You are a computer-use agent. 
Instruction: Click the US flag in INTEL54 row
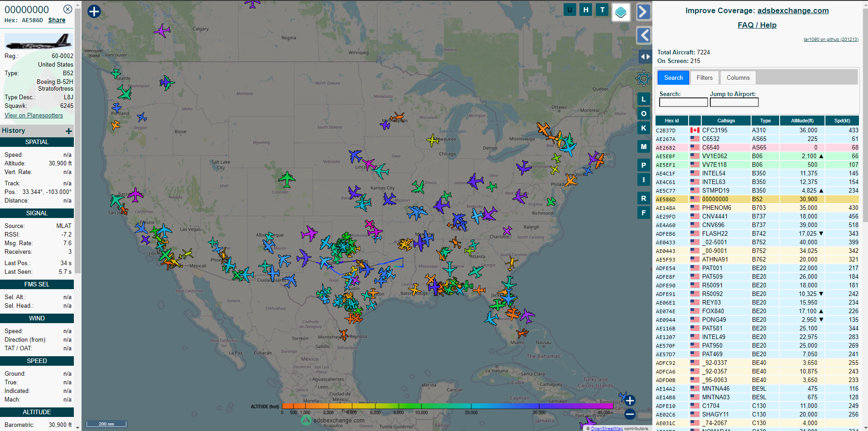(x=694, y=173)
